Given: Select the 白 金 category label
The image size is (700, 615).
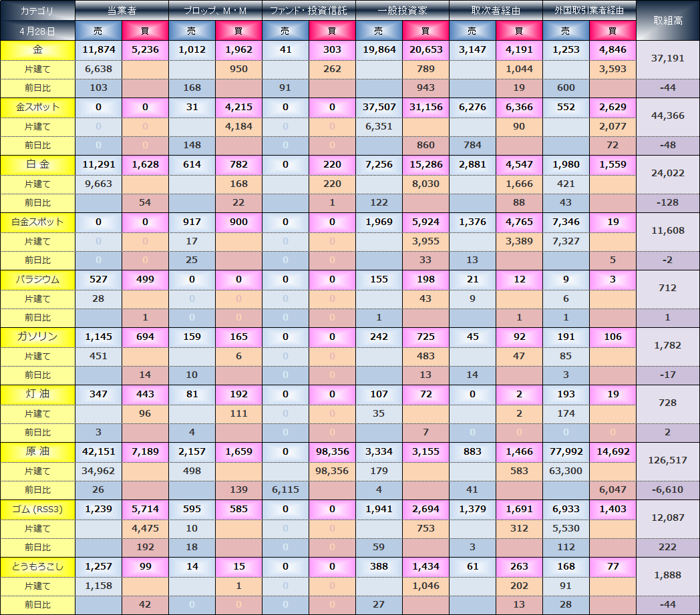Looking at the screenshot, I should coord(37,165).
